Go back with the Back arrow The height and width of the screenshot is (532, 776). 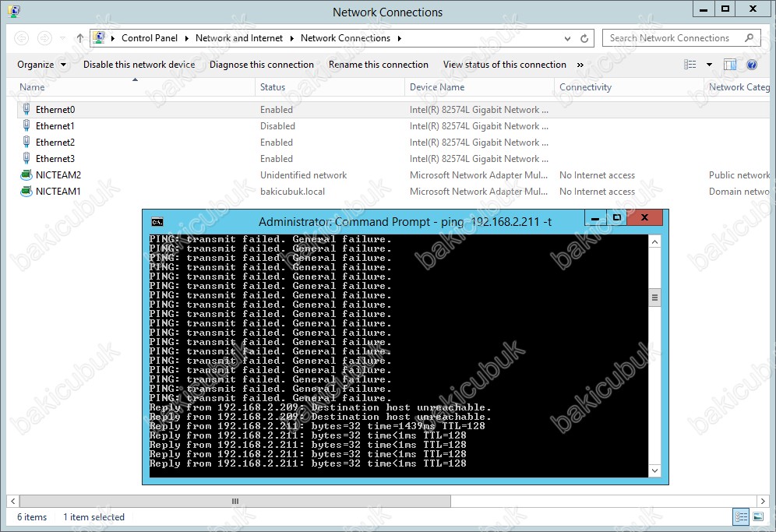[21, 38]
